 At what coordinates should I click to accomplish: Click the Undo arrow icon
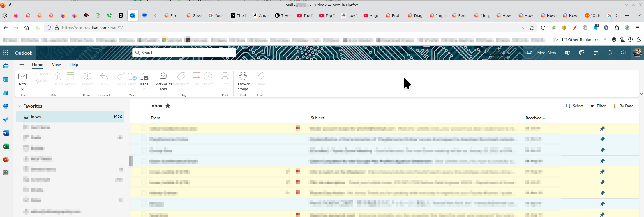point(261,76)
